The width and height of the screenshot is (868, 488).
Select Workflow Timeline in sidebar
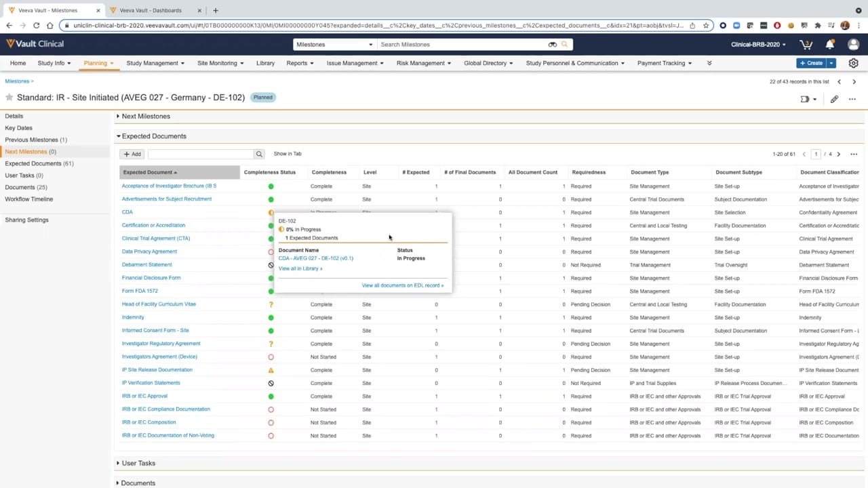coord(28,199)
